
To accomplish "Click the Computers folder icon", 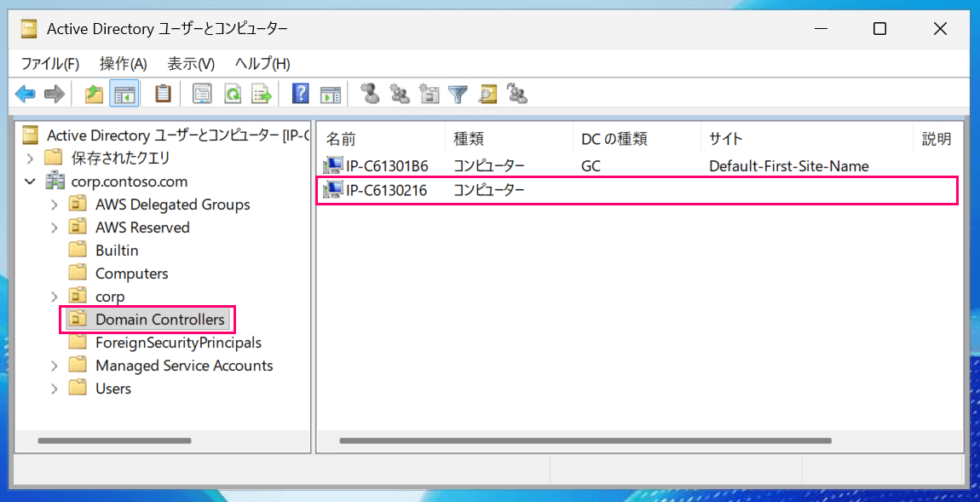I will click(78, 274).
